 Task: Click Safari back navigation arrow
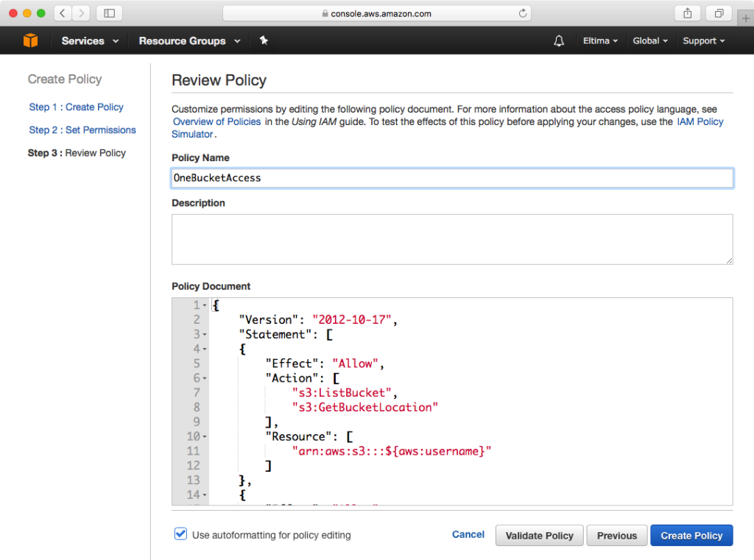[x=63, y=13]
